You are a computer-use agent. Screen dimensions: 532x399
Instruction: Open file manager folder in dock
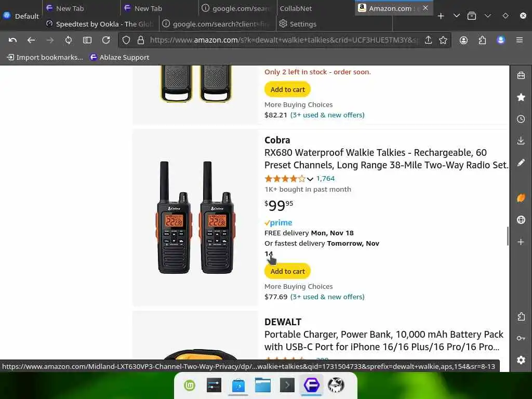click(x=263, y=385)
